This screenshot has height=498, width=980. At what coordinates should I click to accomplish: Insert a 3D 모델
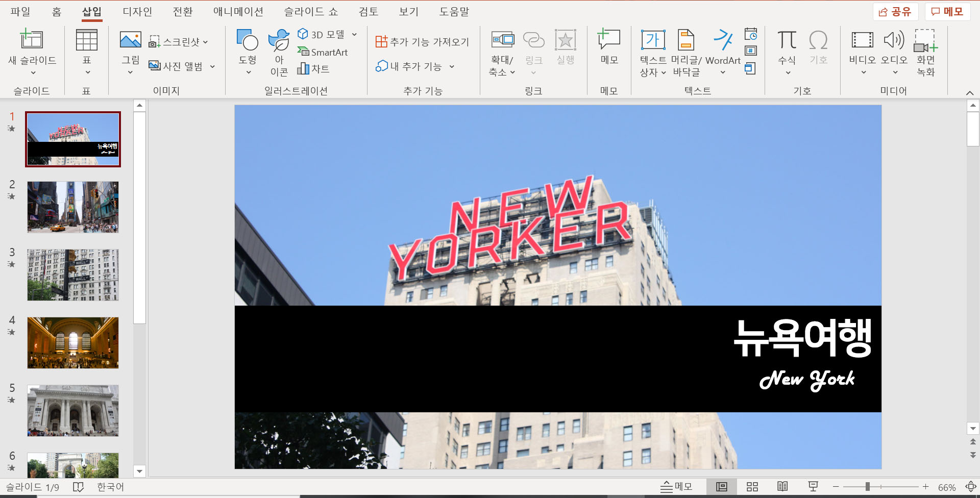tap(322, 34)
